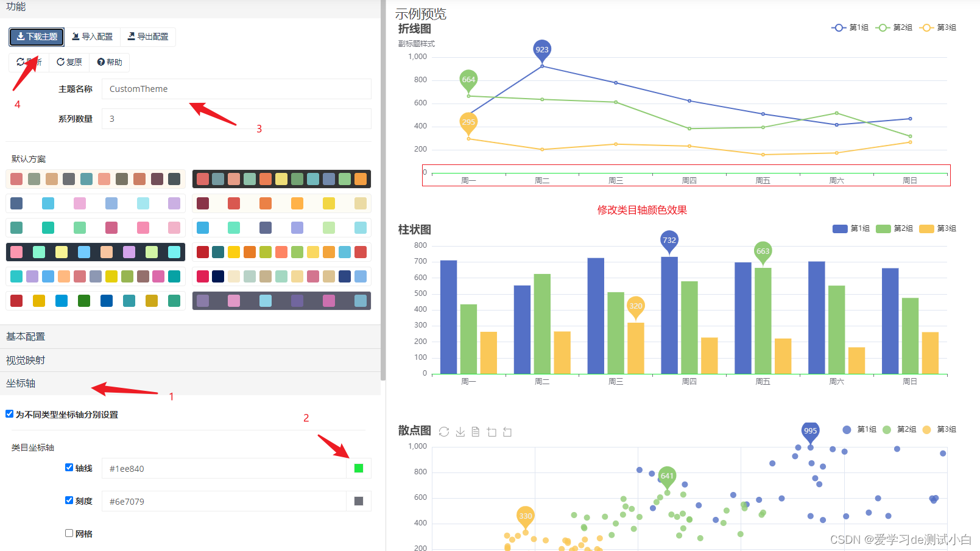This screenshot has width=980, height=551.
Task: Uncheck 为不同类型坐标轴分别设置 checkbox
Action: point(9,414)
